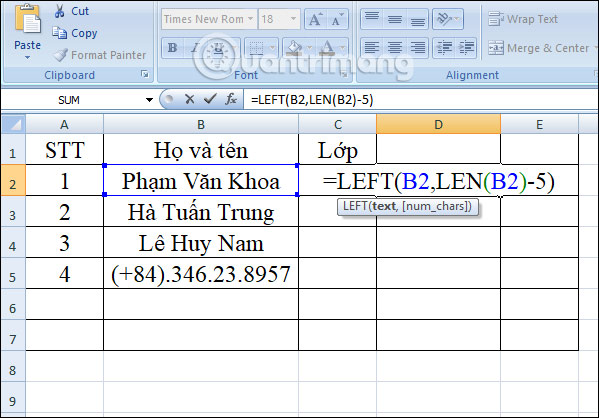Select cell 'Phạm Văn Khoa'
The height and width of the screenshot is (418, 599).
(201, 181)
